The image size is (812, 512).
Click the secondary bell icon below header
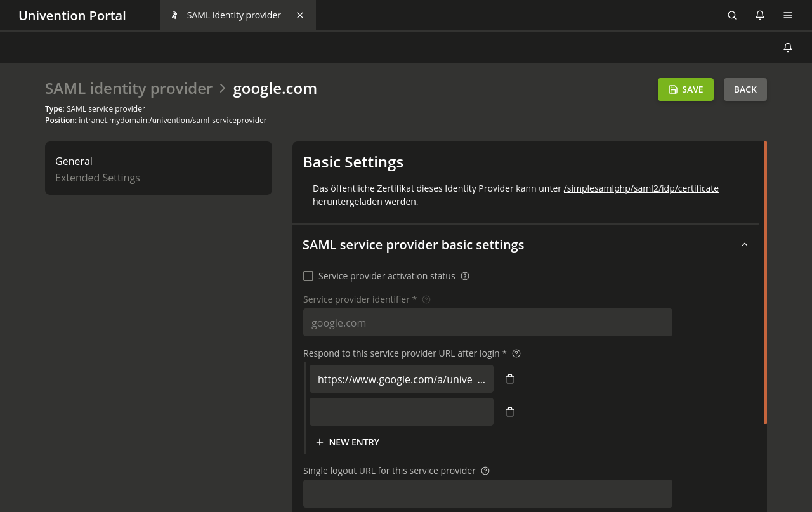788,48
